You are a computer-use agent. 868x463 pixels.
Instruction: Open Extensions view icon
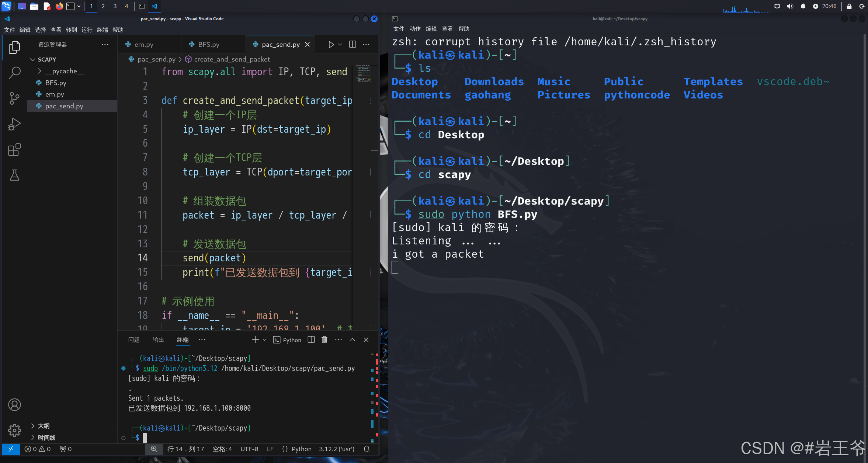[14, 150]
